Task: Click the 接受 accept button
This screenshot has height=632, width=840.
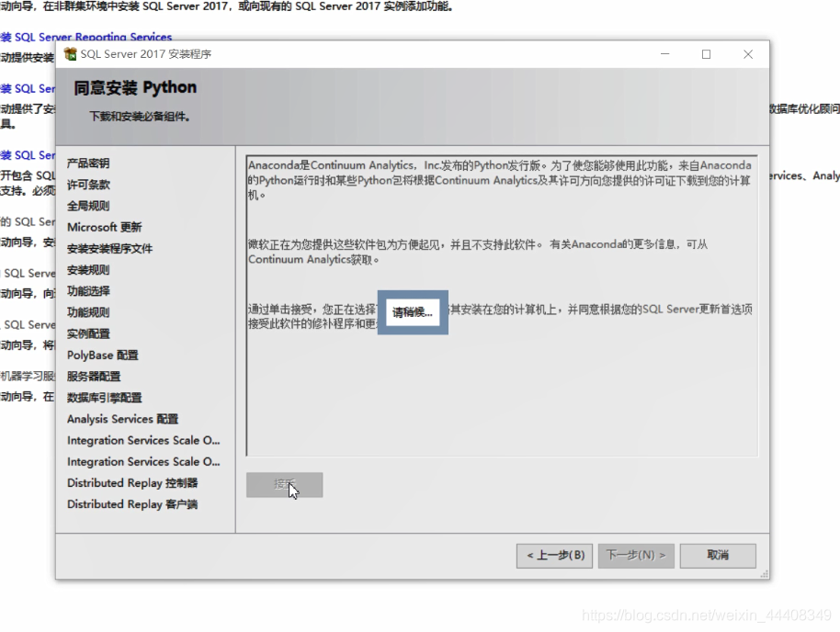Action: pos(285,485)
